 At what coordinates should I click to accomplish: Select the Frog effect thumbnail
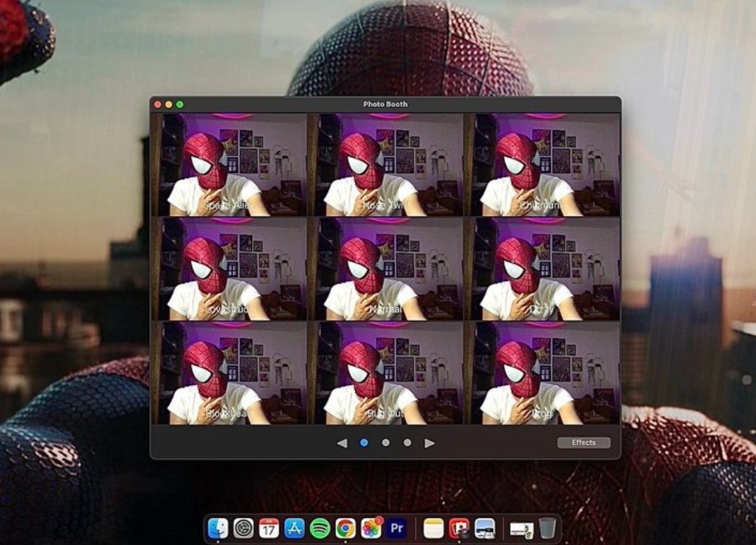pyautogui.click(x=542, y=373)
